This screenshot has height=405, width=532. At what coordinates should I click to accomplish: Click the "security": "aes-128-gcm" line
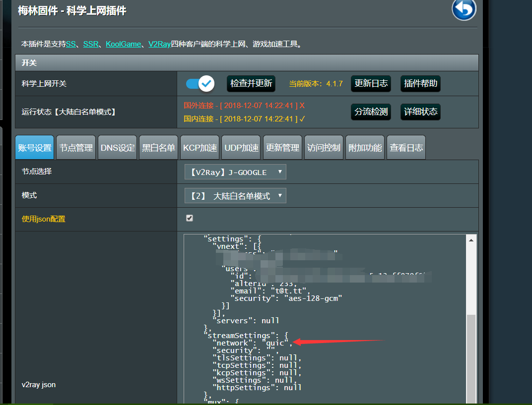(286, 298)
